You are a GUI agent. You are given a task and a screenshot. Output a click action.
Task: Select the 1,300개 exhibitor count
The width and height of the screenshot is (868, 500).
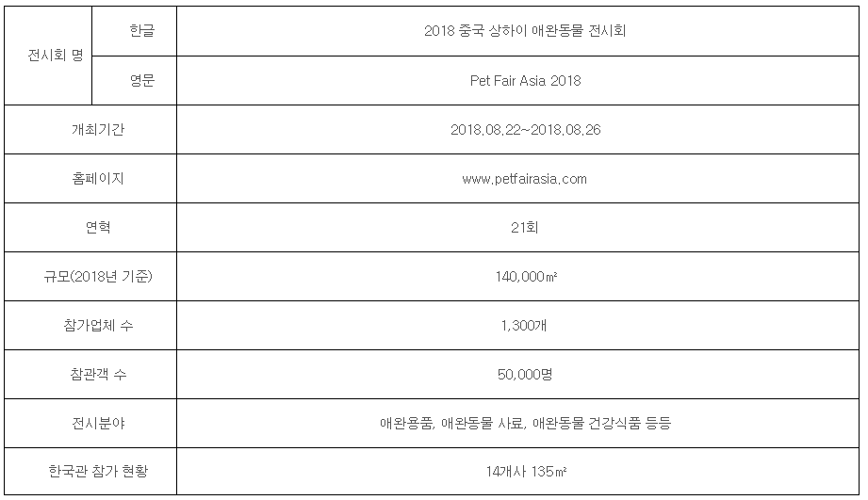524,325
